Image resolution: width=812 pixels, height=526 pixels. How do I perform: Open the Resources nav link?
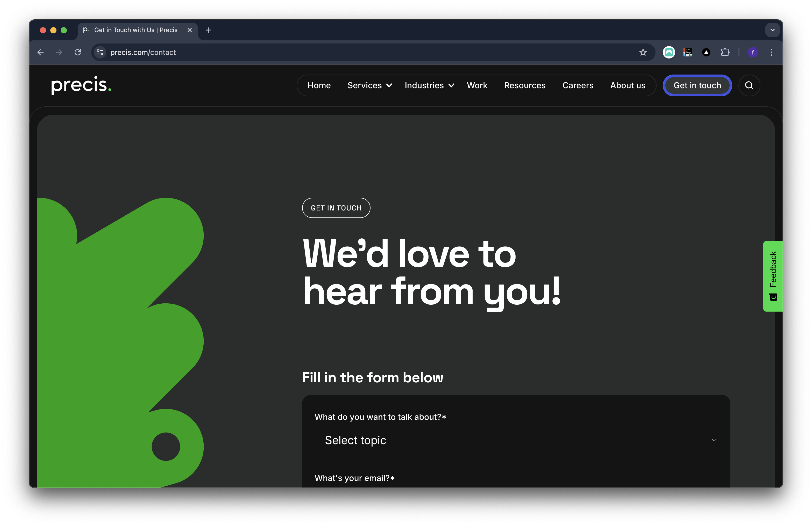pos(525,86)
